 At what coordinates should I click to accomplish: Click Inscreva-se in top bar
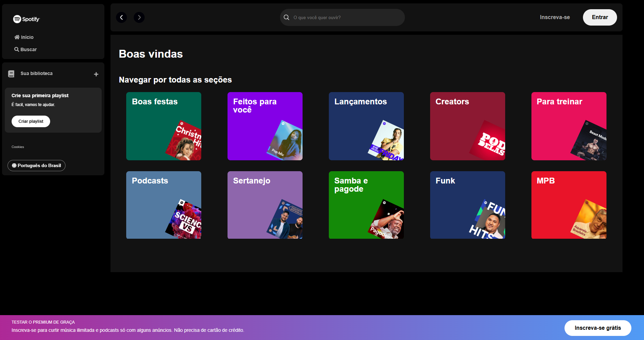tap(555, 17)
